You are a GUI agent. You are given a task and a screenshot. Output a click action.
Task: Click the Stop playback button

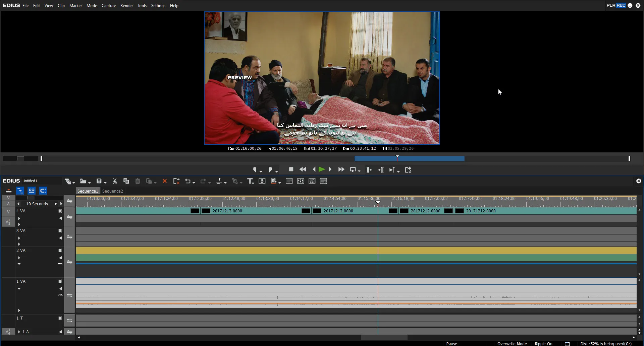tap(291, 169)
